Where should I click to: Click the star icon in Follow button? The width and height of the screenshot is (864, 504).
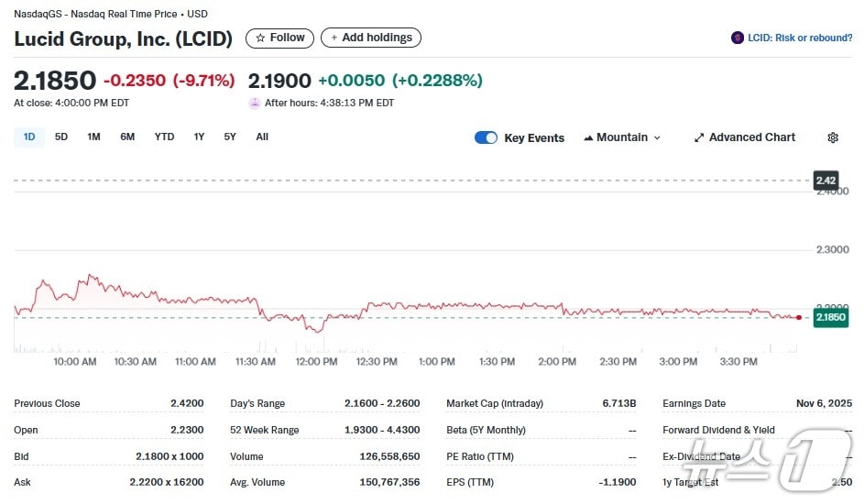(x=260, y=38)
